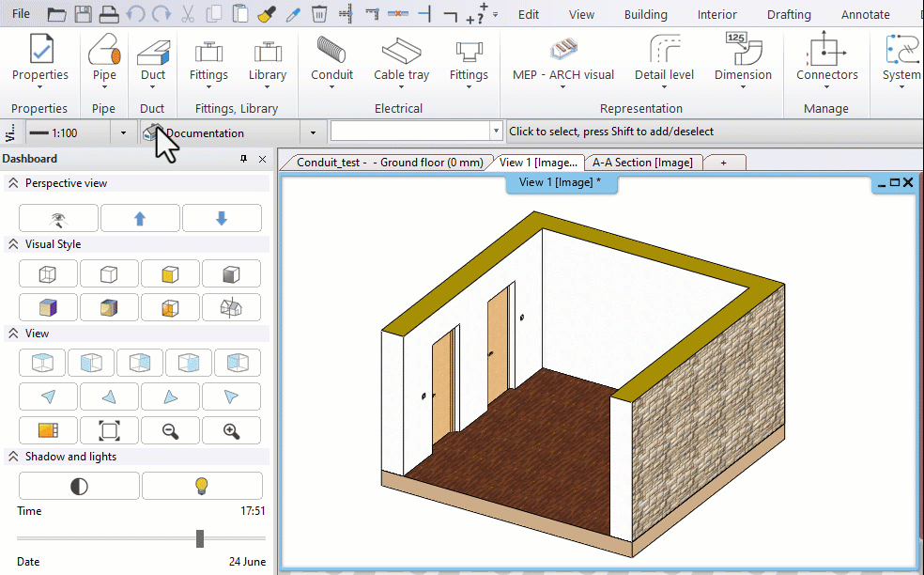Switch to A-A Section [Image] tab
The image size is (924, 575).
click(642, 163)
